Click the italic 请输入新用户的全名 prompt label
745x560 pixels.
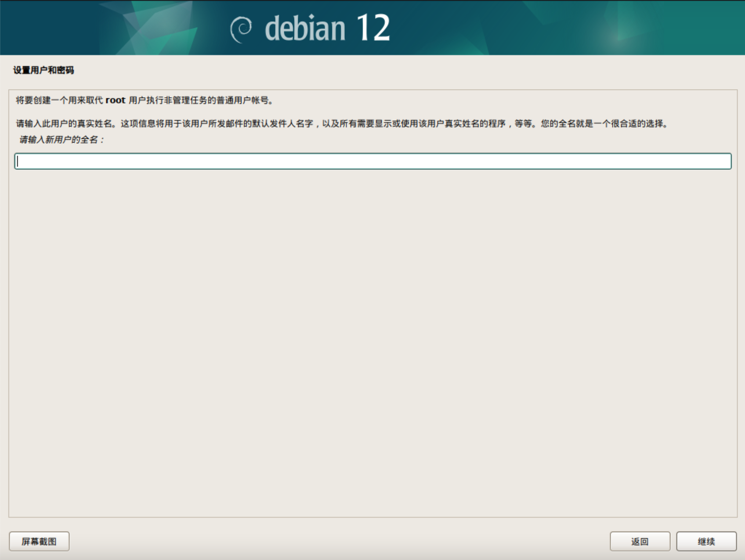click(x=61, y=140)
